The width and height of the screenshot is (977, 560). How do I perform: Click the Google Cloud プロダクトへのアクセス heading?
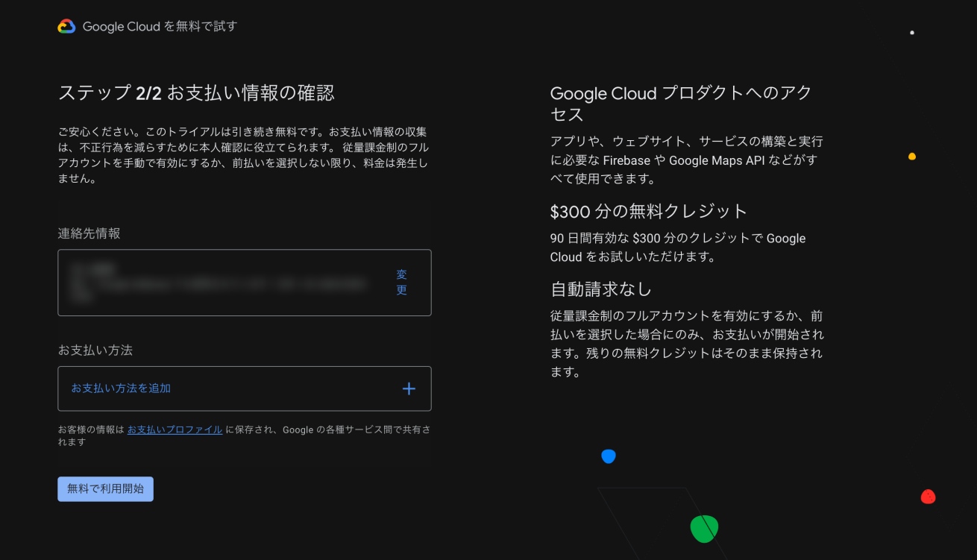pos(680,104)
